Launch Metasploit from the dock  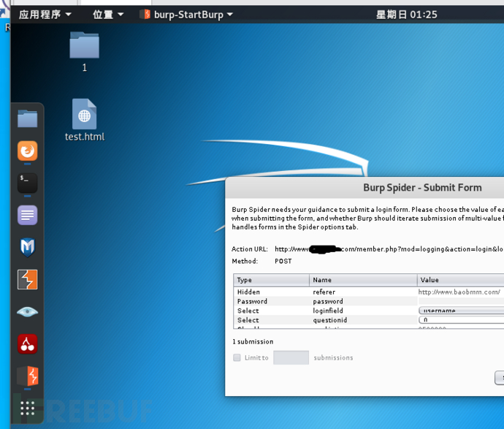pos(28,247)
